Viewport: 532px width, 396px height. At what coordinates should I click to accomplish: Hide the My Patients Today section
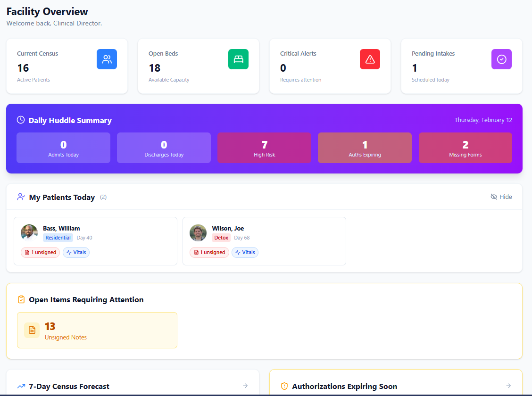point(501,197)
